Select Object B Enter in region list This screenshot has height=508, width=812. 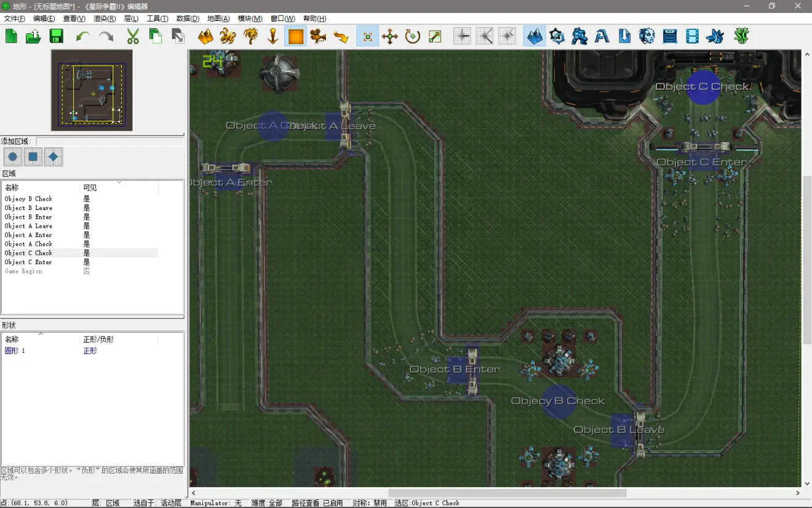[80, 217]
